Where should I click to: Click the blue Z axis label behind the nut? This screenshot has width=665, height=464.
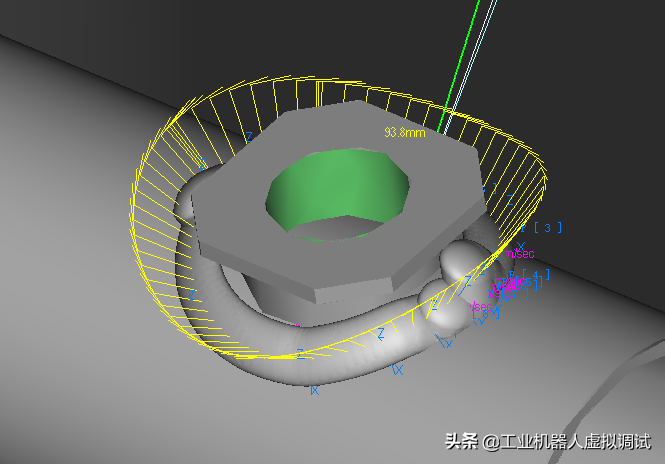pos(248,135)
